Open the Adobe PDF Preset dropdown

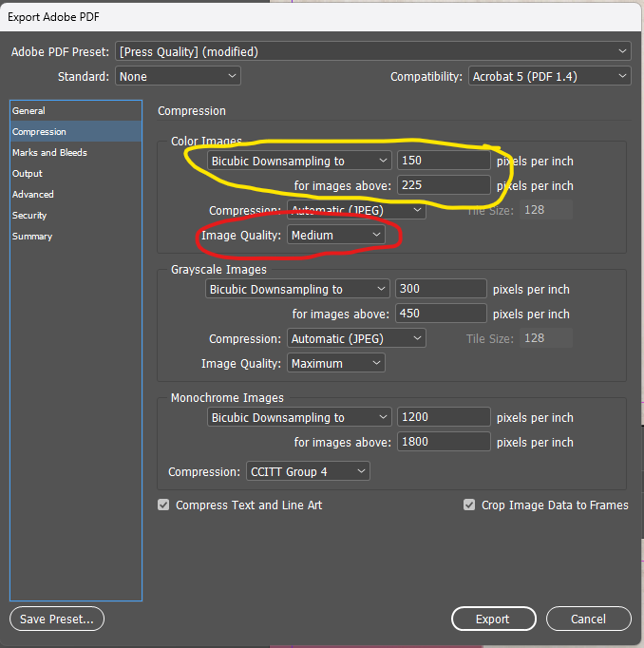coord(372,51)
